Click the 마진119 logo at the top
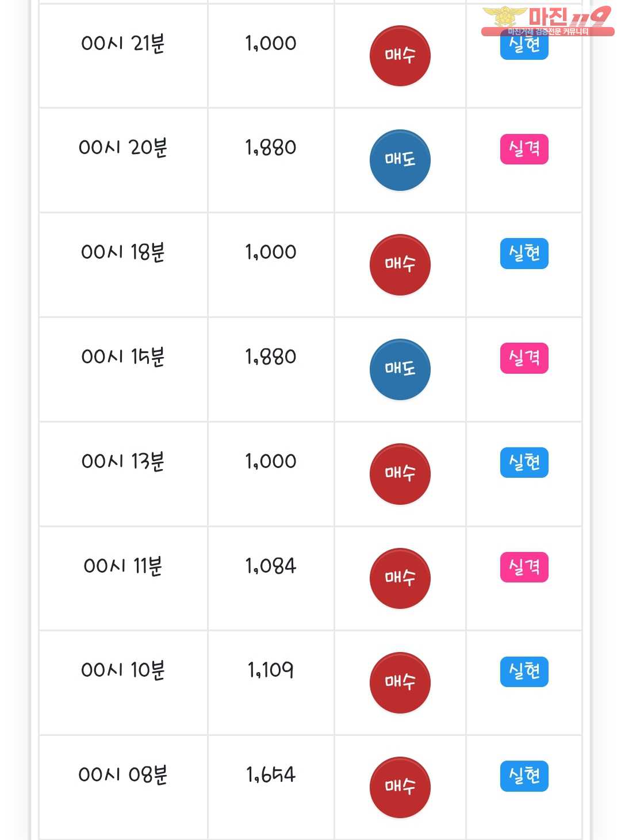 pos(547,21)
